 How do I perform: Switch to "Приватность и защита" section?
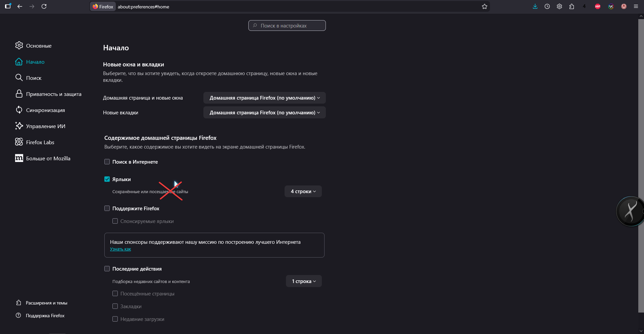tap(53, 94)
